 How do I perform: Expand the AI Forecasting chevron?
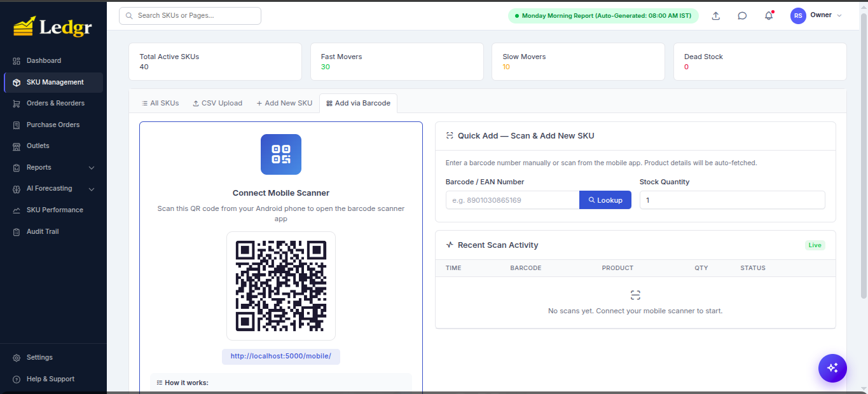click(92, 189)
